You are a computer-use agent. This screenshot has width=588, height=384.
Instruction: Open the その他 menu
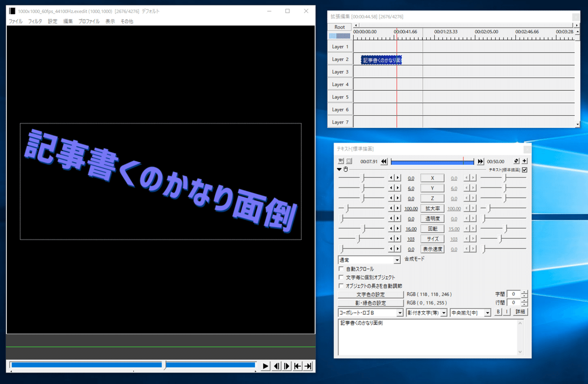[127, 21]
